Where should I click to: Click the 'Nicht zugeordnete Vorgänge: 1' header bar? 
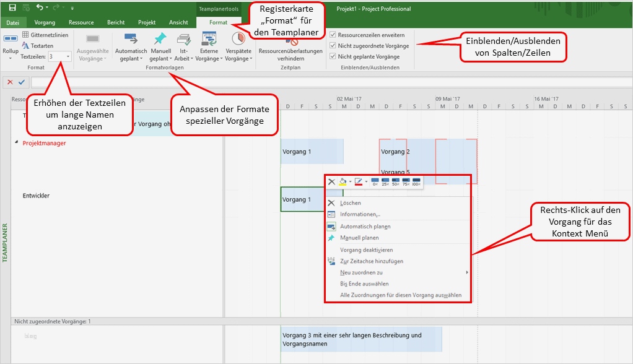[x=321, y=321]
